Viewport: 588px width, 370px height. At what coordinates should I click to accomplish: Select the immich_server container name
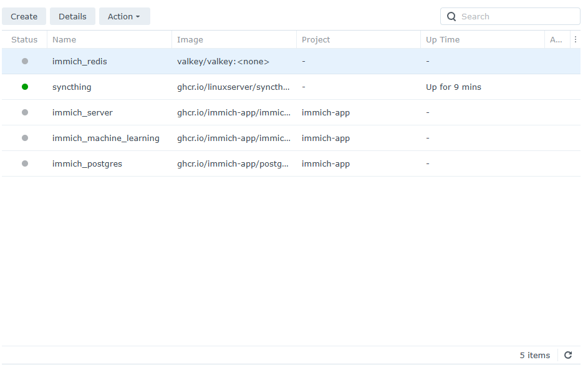pos(82,112)
